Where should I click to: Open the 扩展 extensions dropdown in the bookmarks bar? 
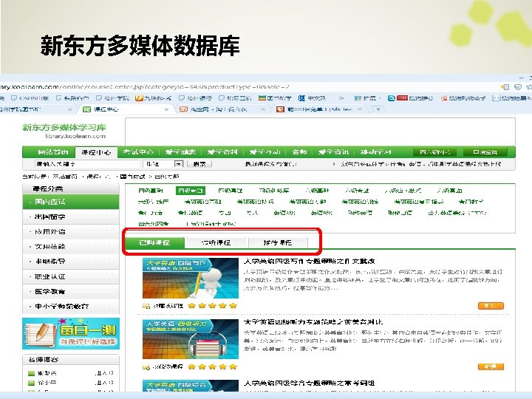click(366, 98)
